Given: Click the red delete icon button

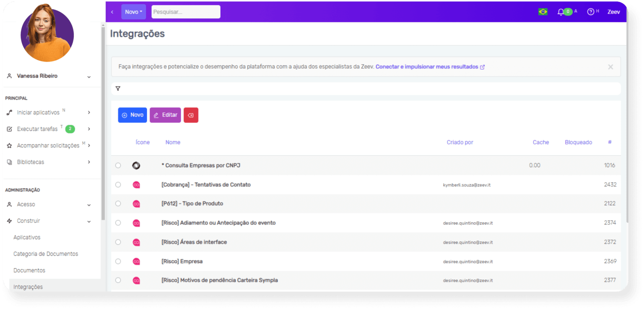Looking at the screenshot, I should [191, 115].
